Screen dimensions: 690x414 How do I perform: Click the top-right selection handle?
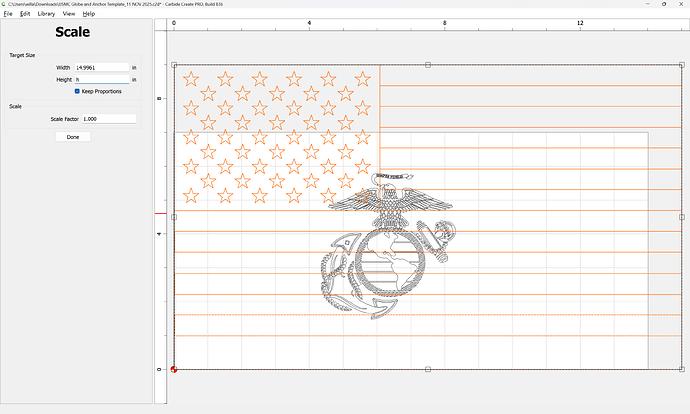tap(682, 65)
